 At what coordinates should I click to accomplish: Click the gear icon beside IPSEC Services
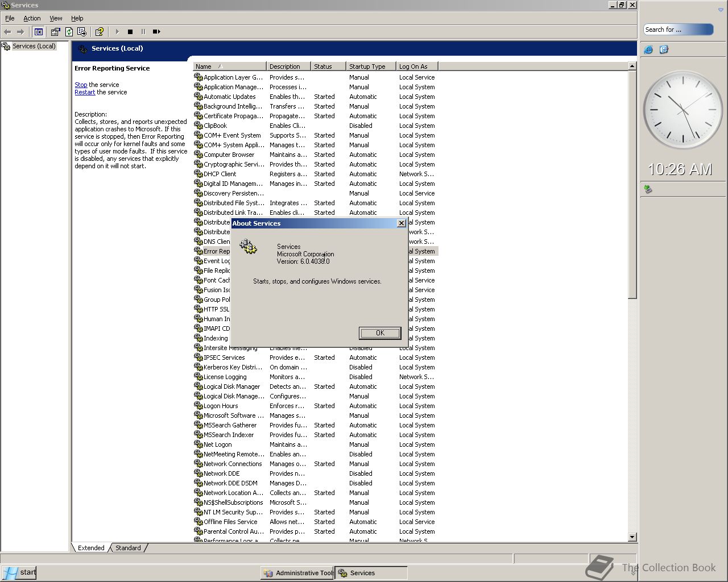(198, 357)
